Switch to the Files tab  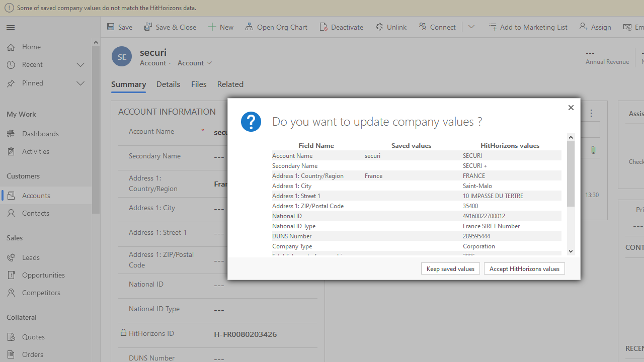tap(199, 84)
